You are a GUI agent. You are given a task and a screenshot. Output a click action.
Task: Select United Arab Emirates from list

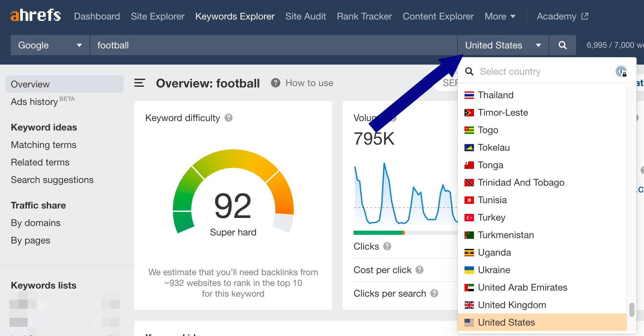click(542, 288)
